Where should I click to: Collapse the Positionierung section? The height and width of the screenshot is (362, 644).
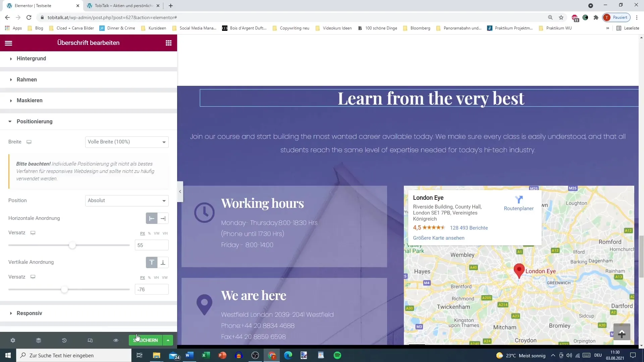(89, 121)
